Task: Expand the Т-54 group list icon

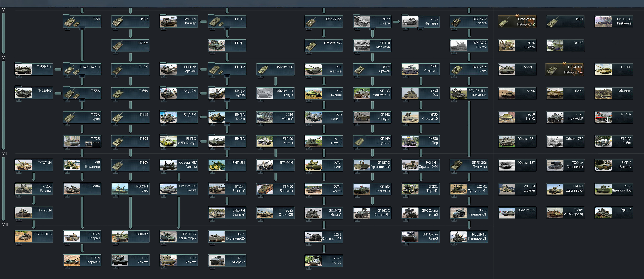Action: 82,29
